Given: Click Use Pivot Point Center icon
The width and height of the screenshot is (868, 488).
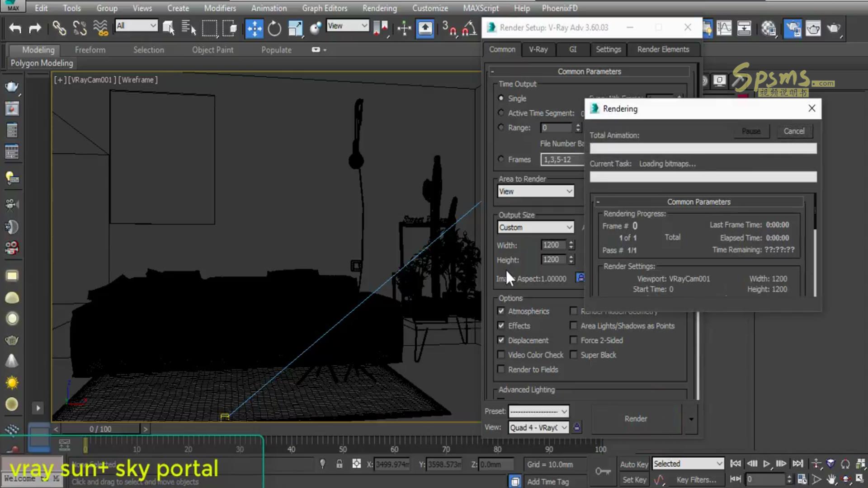Looking at the screenshot, I should click(x=380, y=28).
